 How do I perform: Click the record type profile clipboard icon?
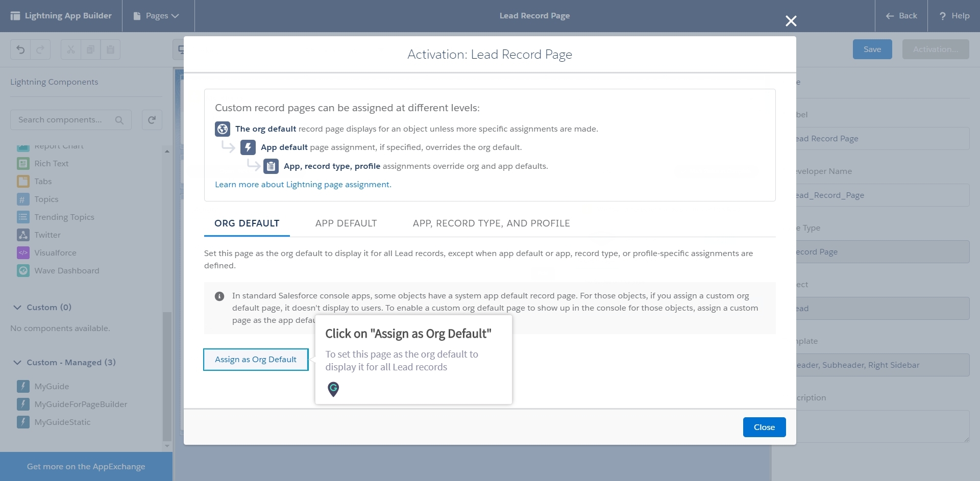point(271,166)
